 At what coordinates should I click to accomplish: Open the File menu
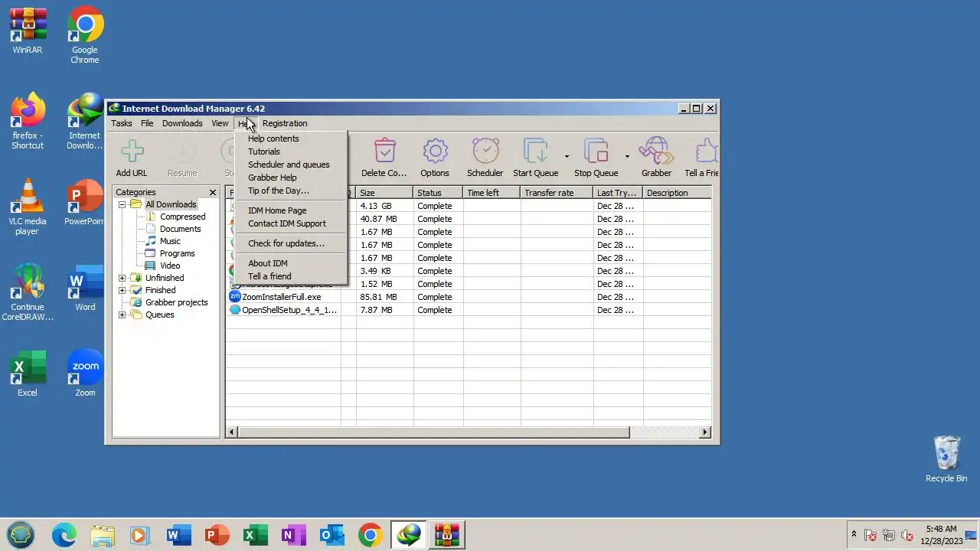(x=147, y=123)
